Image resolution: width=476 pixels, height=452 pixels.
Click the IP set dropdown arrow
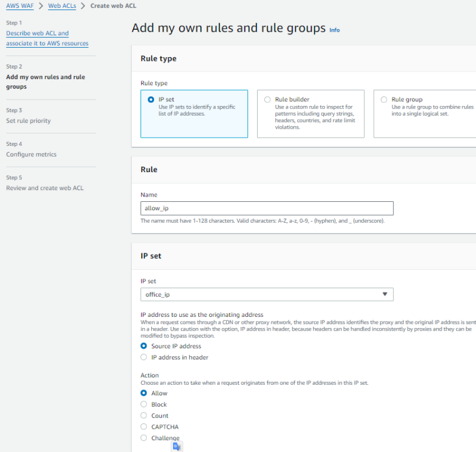[x=384, y=294]
